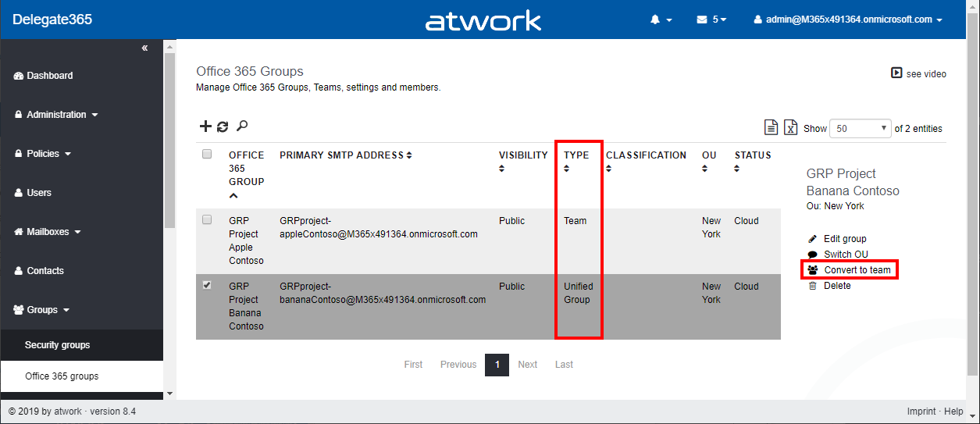Screen dimensions: 980x424
Task: Open Users in the sidebar
Action: 39,193
